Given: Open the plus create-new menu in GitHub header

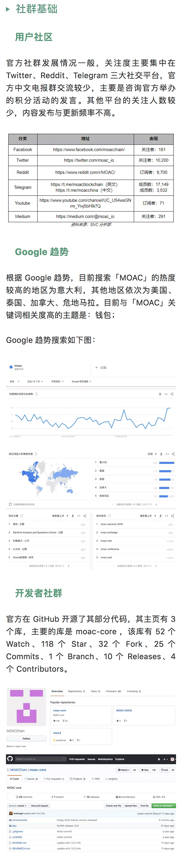Looking at the screenshot, I should (165, 759).
